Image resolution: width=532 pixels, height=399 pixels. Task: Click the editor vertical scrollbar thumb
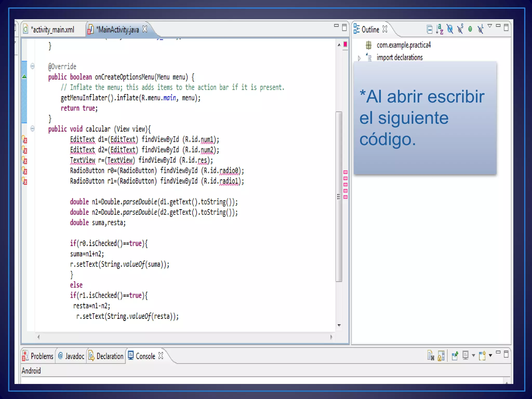click(339, 197)
